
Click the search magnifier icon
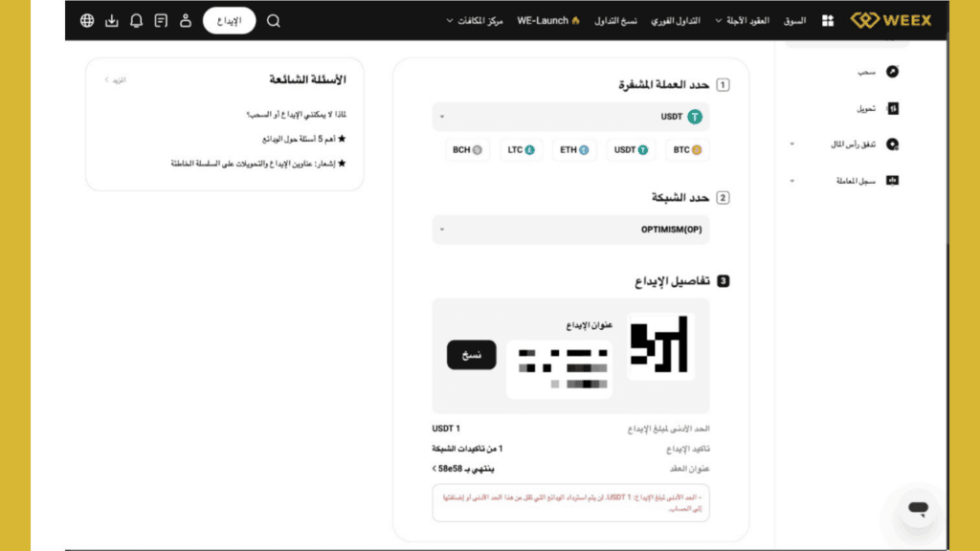click(x=273, y=21)
